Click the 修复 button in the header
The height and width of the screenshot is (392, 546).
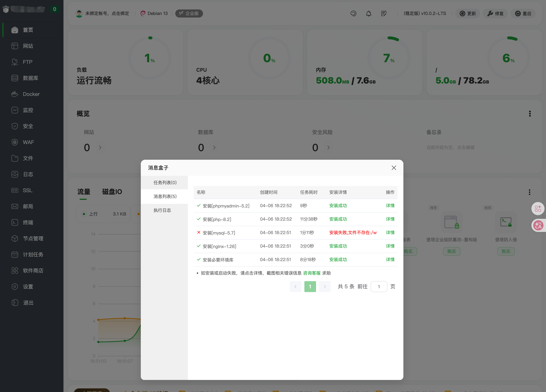[495, 13]
